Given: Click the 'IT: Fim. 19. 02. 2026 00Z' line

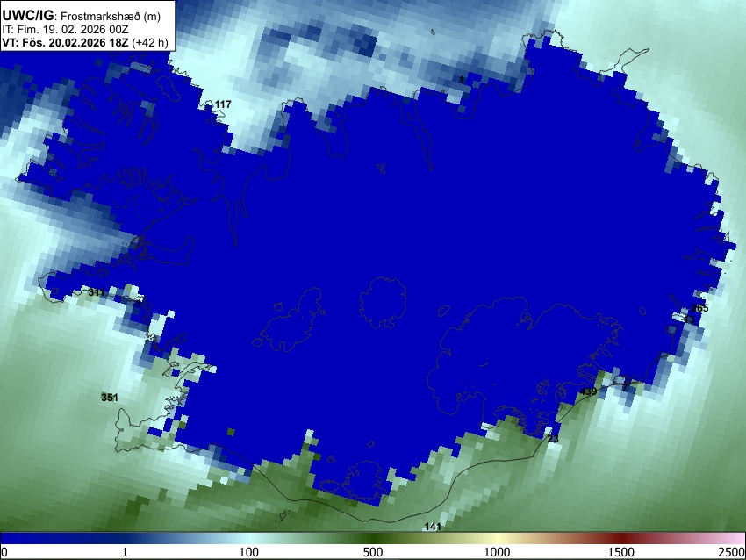Looking at the screenshot, I should tap(65, 30).
